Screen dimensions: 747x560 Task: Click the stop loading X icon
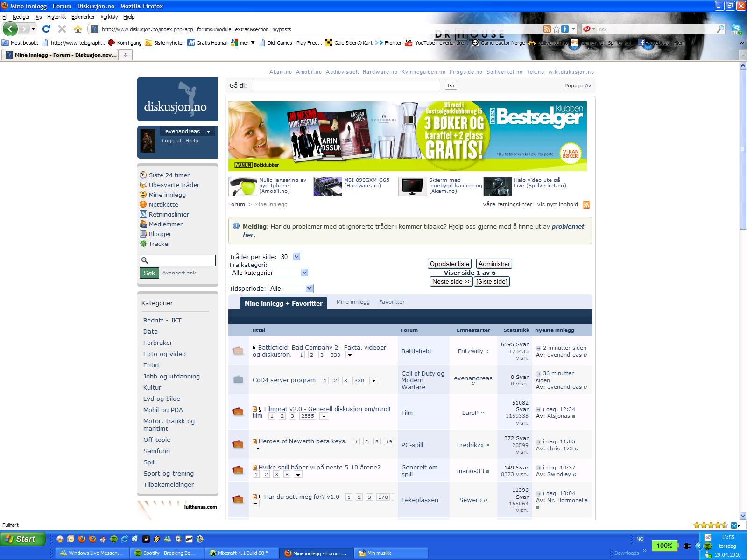(x=62, y=29)
